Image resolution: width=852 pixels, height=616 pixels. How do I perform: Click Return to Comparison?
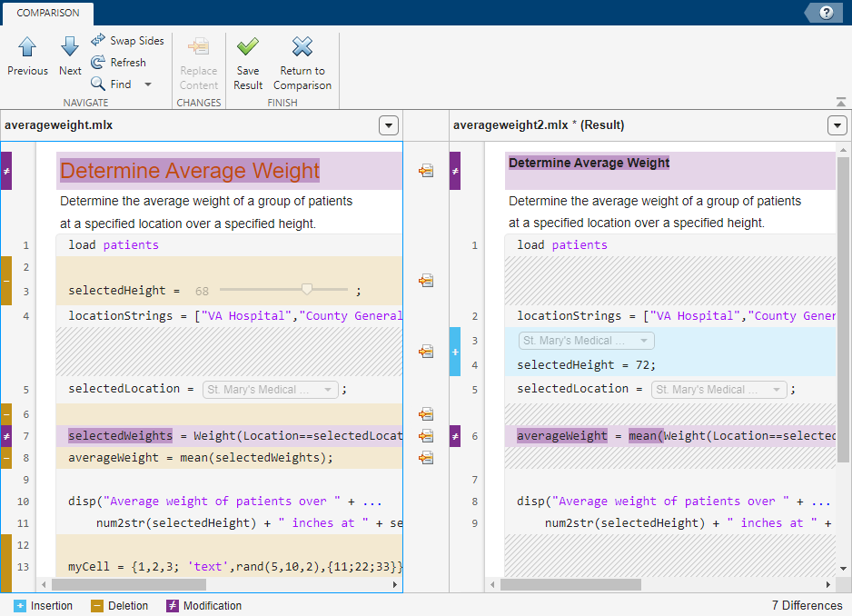[302, 55]
